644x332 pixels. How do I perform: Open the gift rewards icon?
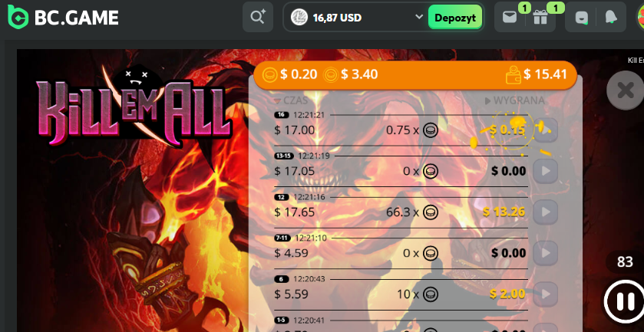coord(540,17)
